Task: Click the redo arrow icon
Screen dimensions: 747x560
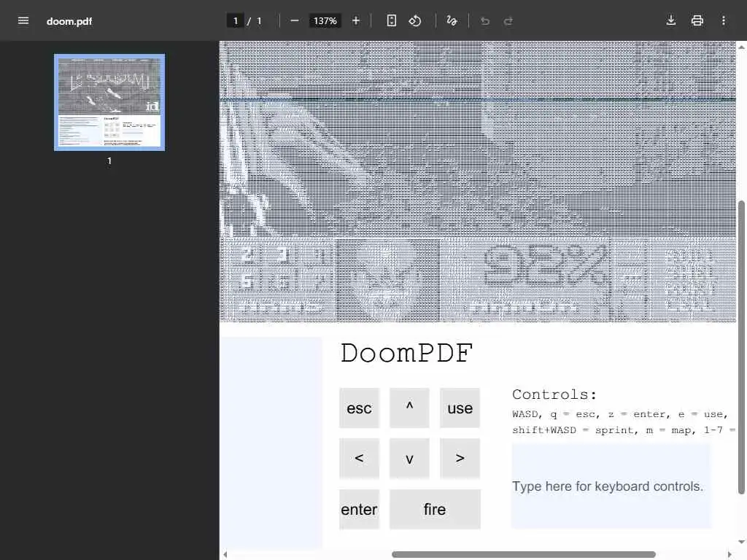Action: point(508,20)
